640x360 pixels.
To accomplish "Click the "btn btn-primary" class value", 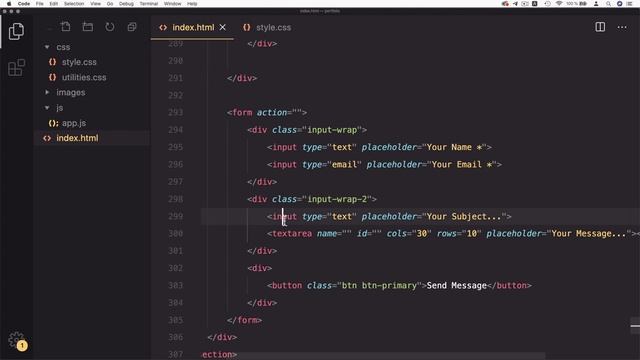I will tap(380, 285).
